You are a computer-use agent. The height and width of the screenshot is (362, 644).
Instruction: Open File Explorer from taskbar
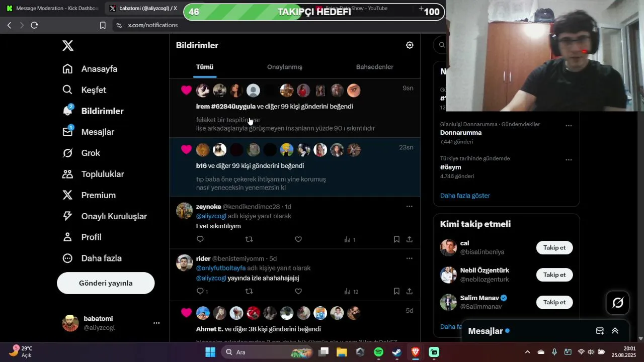[x=342, y=352]
